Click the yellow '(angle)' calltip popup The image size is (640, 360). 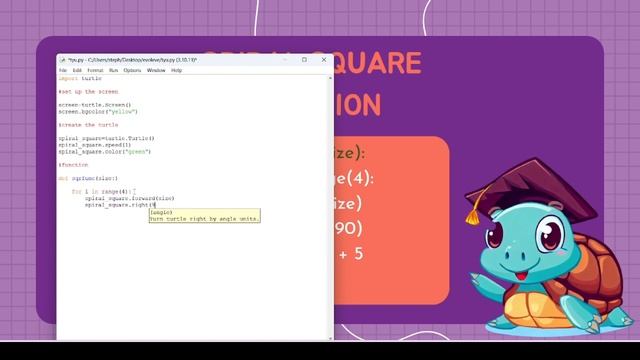[x=204, y=216]
